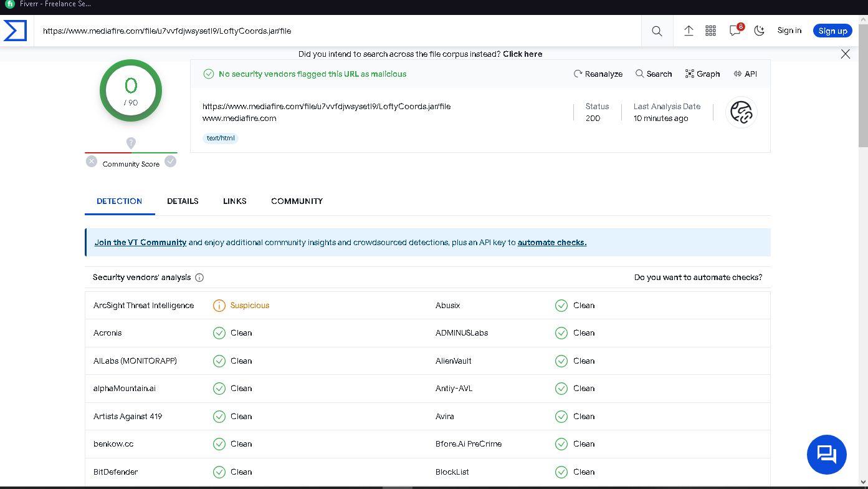The height and width of the screenshot is (489, 868).
Task: Click the '10 minutes ago' analysis date
Action: click(661, 119)
